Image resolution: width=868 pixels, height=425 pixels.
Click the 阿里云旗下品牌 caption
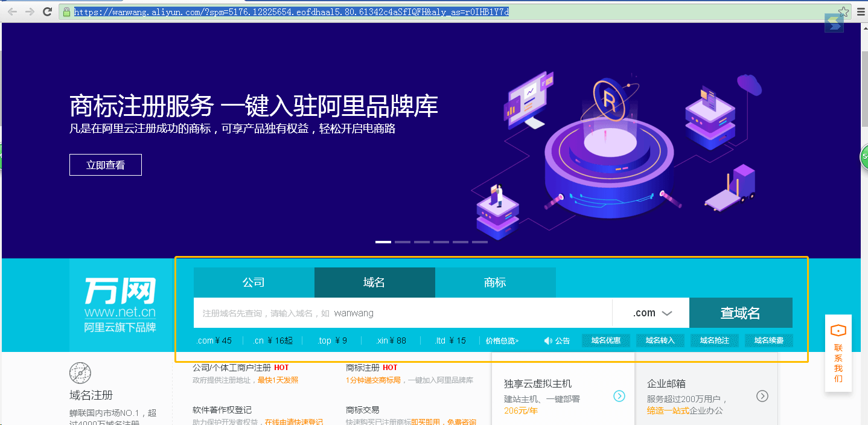[120, 328]
